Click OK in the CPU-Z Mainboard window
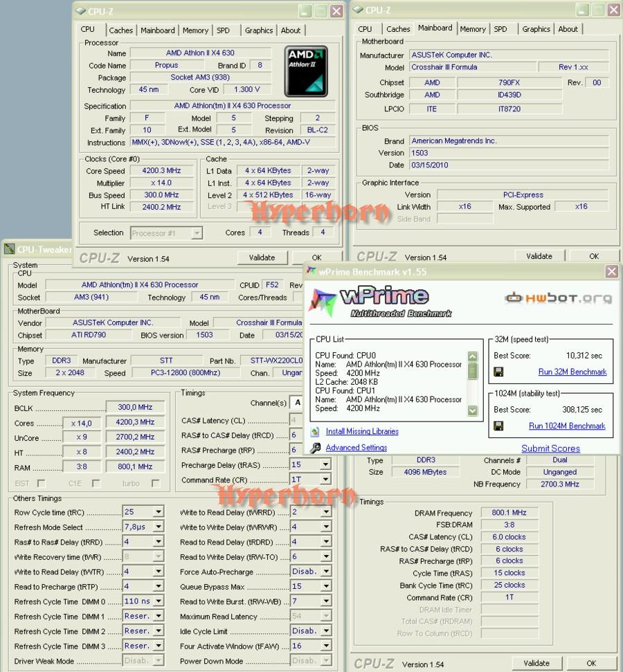Screen dimensions: 623x672 [x=594, y=256]
